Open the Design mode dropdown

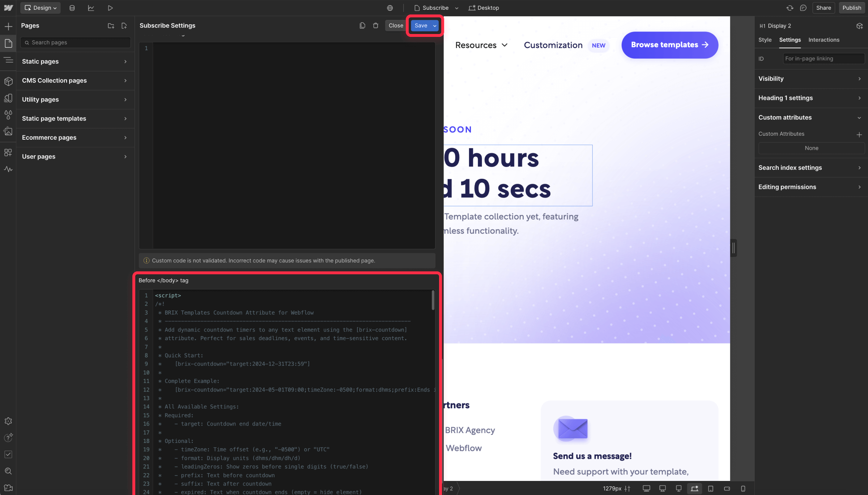(40, 8)
